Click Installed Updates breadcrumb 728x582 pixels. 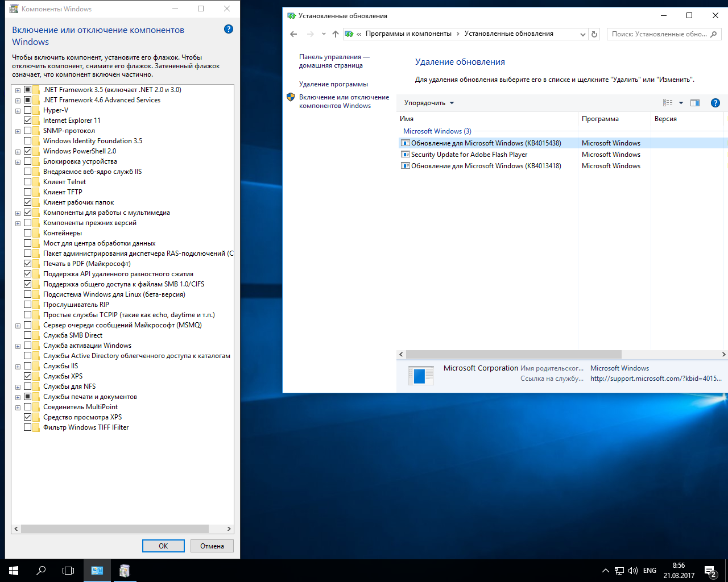coord(508,34)
